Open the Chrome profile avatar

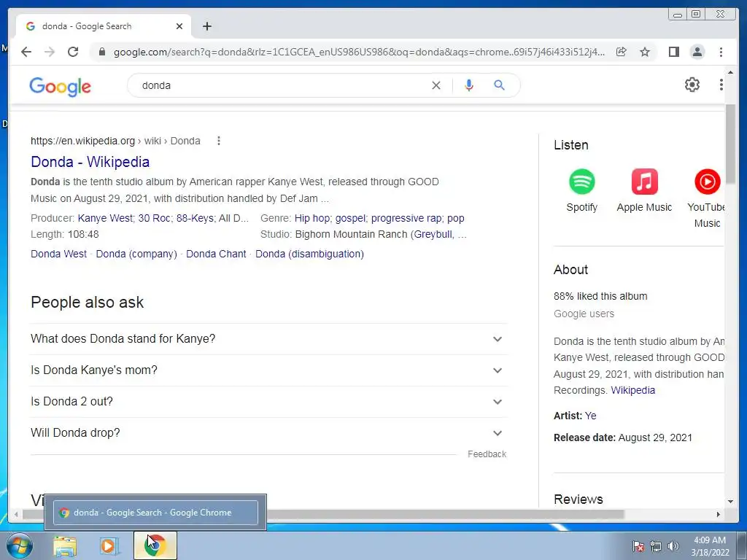pyautogui.click(x=697, y=52)
